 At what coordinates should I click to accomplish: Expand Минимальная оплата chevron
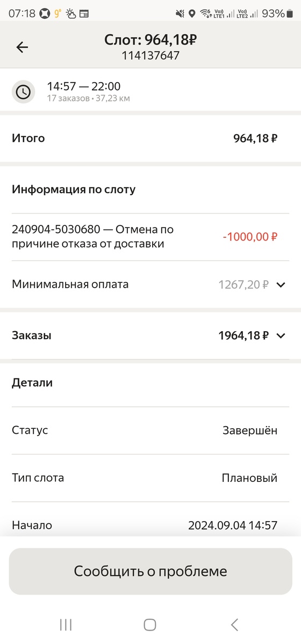coord(280,285)
